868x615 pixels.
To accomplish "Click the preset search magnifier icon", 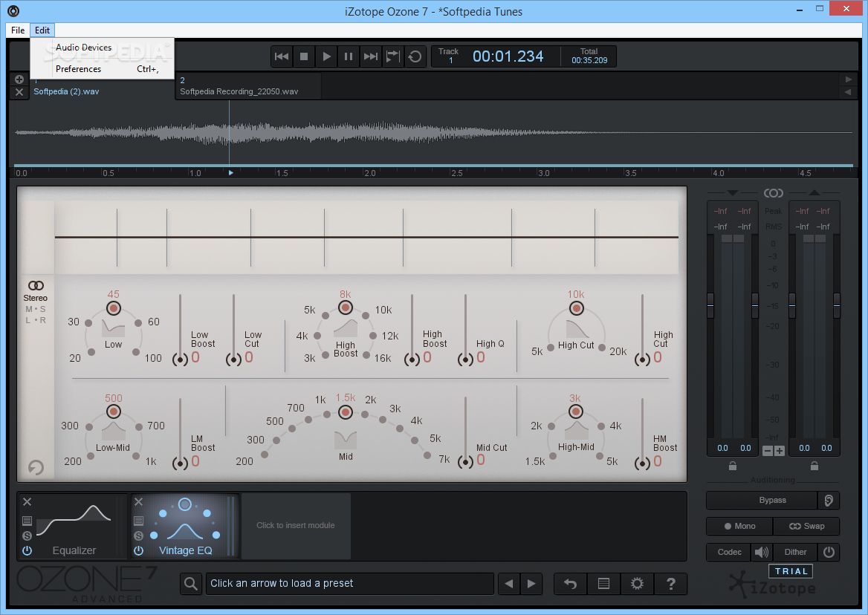I will tap(190, 584).
